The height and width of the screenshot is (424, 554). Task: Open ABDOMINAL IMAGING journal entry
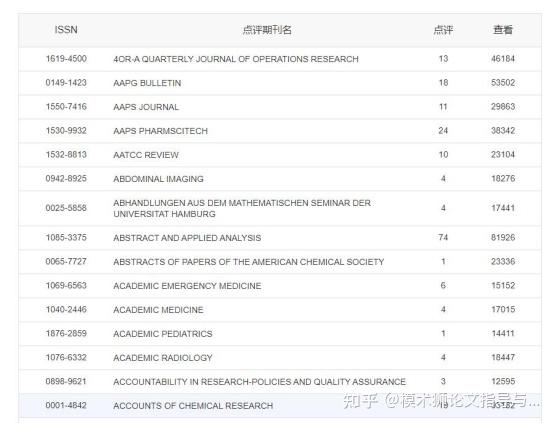click(x=158, y=179)
